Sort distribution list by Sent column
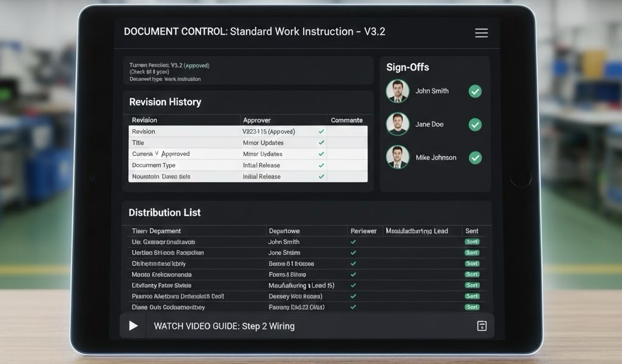 [471, 231]
